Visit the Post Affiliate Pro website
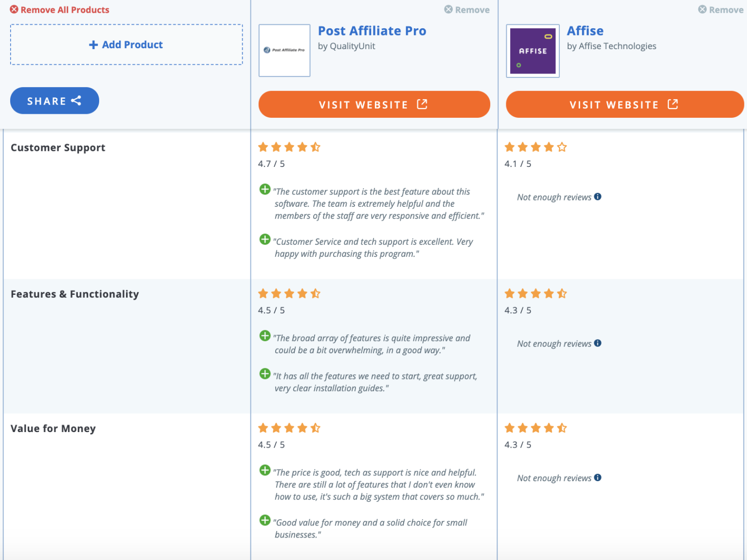The image size is (747, 560). (x=374, y=105)
